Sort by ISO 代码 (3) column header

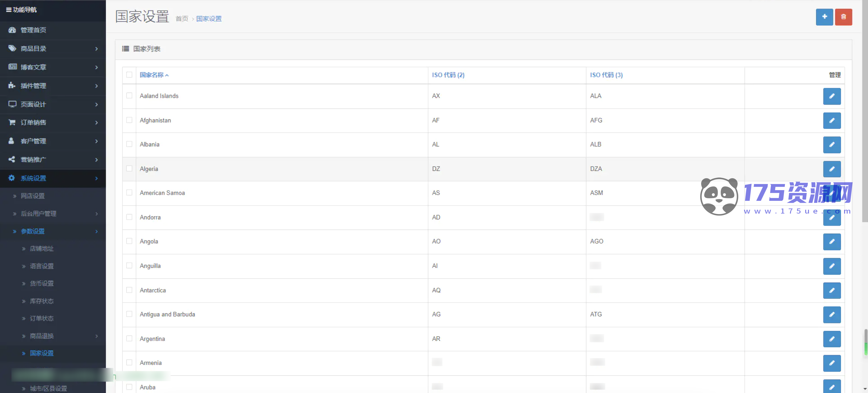[606, 75]
